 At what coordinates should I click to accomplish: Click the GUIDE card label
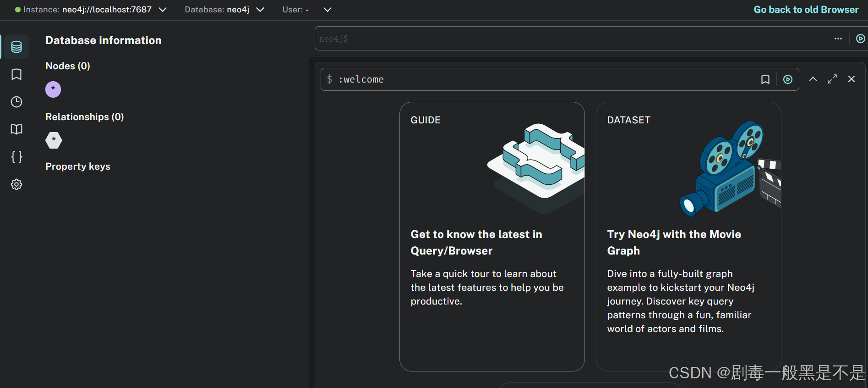[426, 120]
